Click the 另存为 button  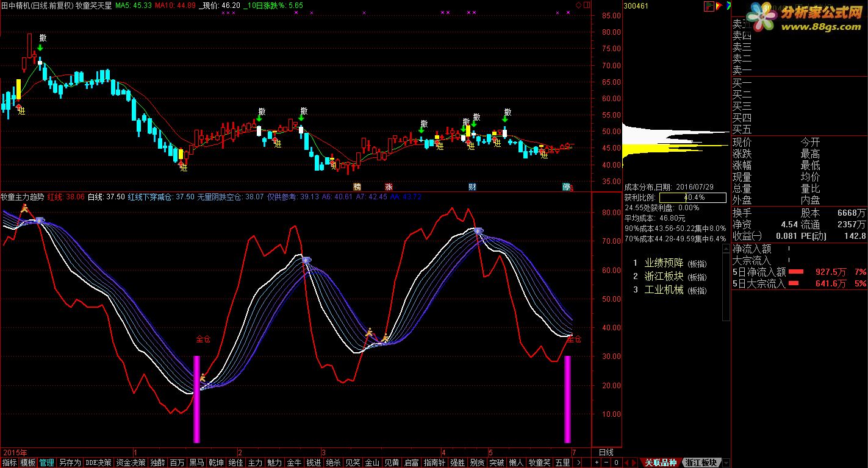tap(70, 463)
